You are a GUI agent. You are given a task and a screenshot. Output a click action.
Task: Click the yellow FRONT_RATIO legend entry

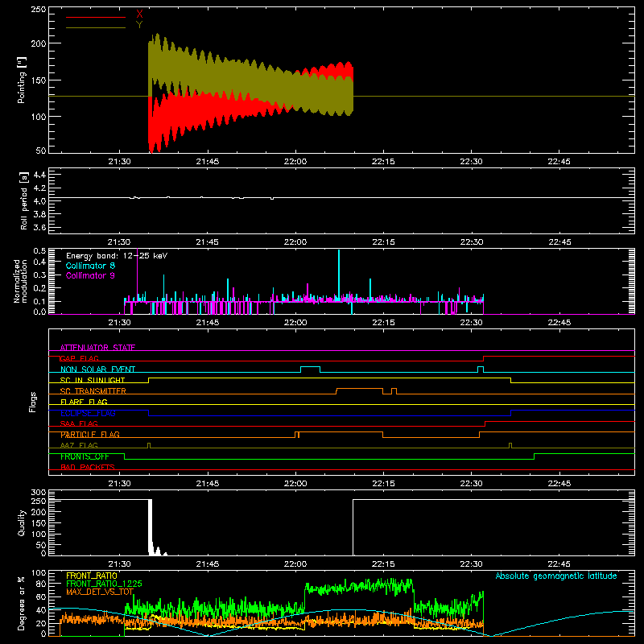click(92, 576)
